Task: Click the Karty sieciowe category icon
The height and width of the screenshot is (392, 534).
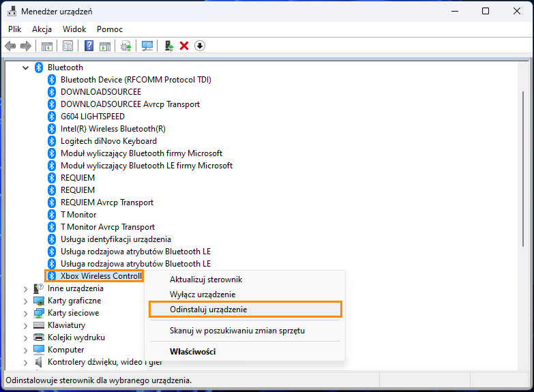Action: (39, 313)
